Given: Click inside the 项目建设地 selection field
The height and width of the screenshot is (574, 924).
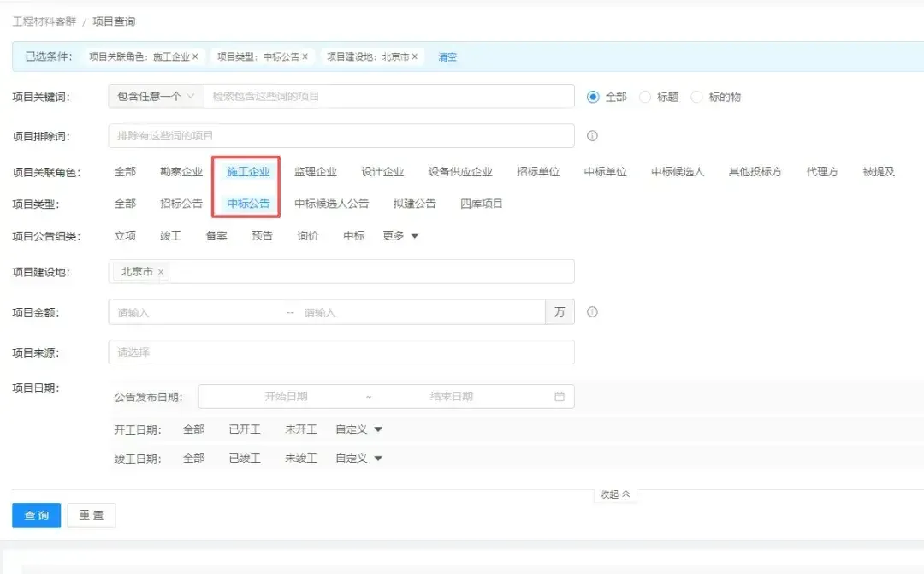Looking at the screenshot, I should (341, 272).
